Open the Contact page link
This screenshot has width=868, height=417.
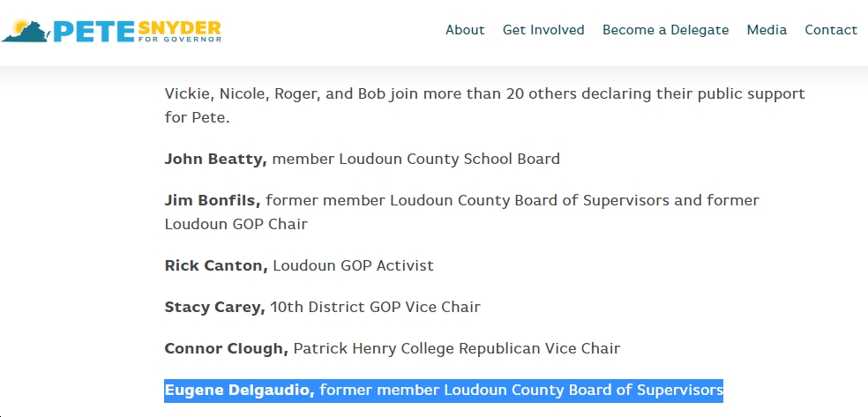(x=831, y=30)
